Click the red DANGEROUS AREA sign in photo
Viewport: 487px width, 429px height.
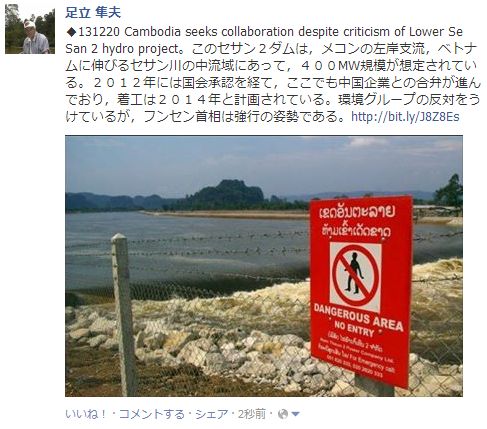click(x=360, y=291)
